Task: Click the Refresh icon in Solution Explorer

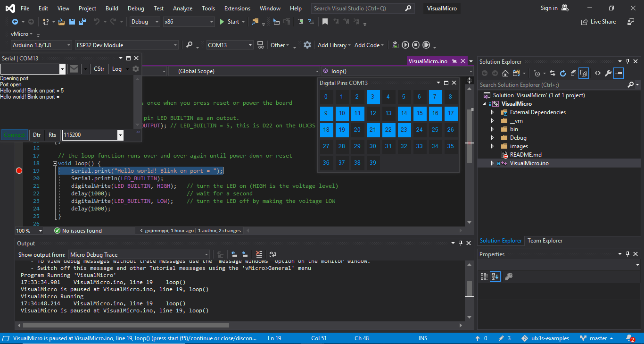Action: pyautogui.click(x=563, y=73)
